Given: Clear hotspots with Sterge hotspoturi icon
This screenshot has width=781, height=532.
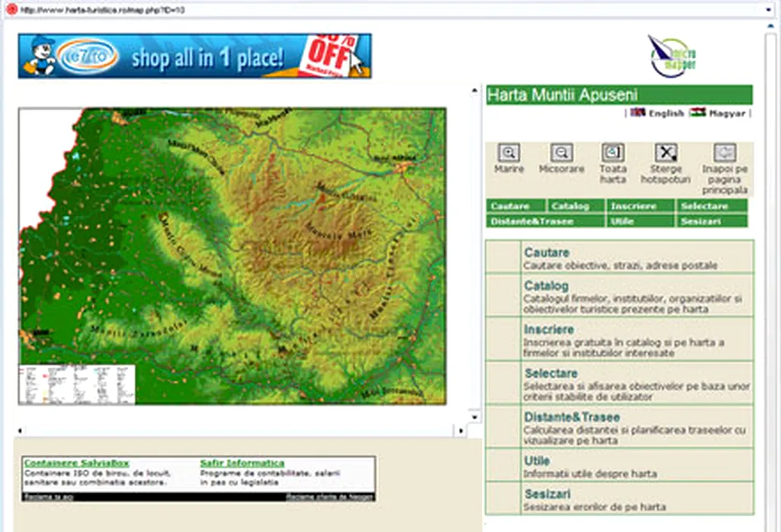Looking at the screenshot, I should point(666,153).
